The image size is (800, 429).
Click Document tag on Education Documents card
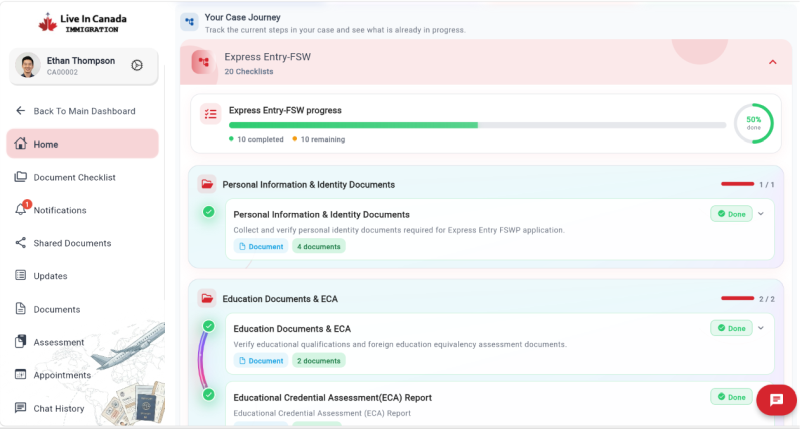(x=261, y=361)
